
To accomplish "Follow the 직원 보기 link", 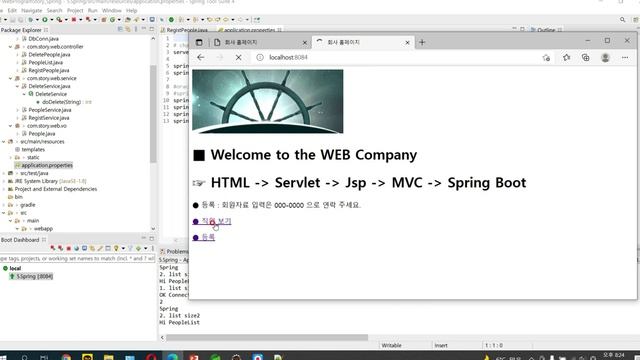I will click(212, 221).
